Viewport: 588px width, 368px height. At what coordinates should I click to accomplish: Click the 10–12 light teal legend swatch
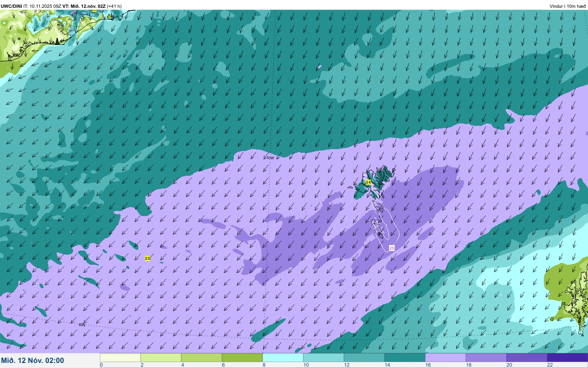(x=323, y=357)
